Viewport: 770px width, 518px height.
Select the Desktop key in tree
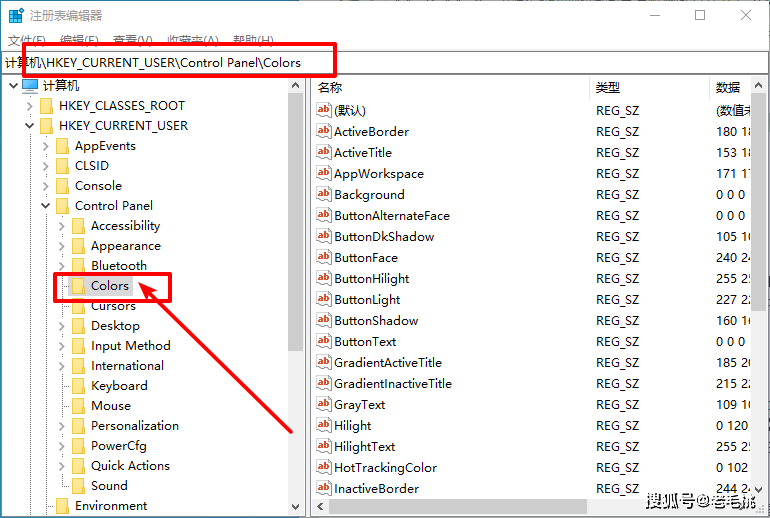click(x=115, y=326)
